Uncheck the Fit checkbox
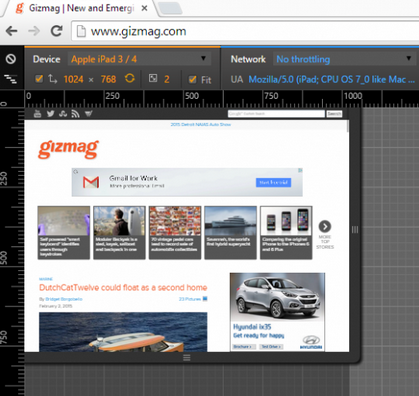 click(192, 79)
